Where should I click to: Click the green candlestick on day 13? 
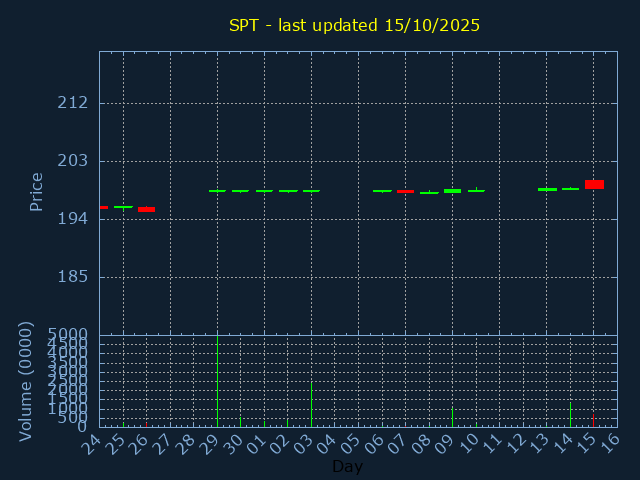point(547,189)
